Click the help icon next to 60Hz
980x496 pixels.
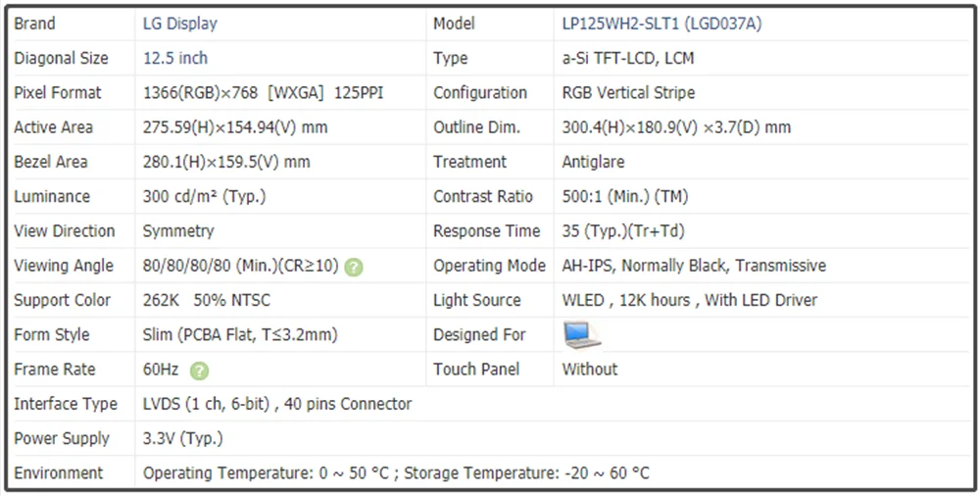199,371
